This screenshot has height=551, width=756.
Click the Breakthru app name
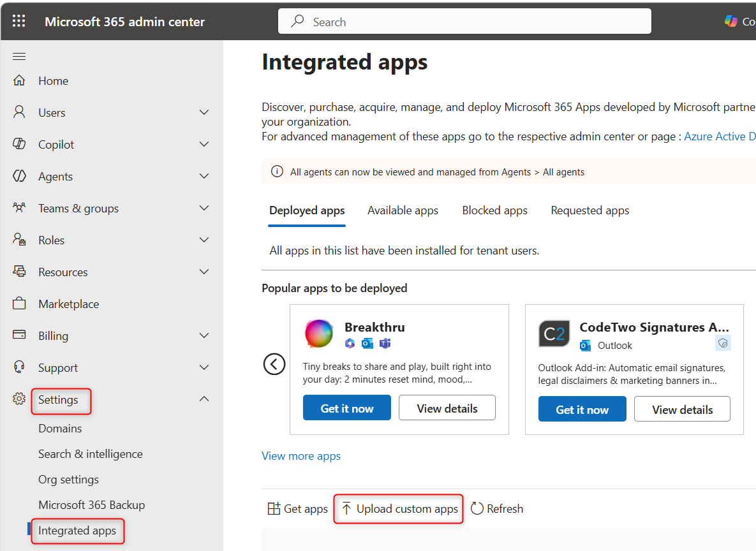(374, 327)
